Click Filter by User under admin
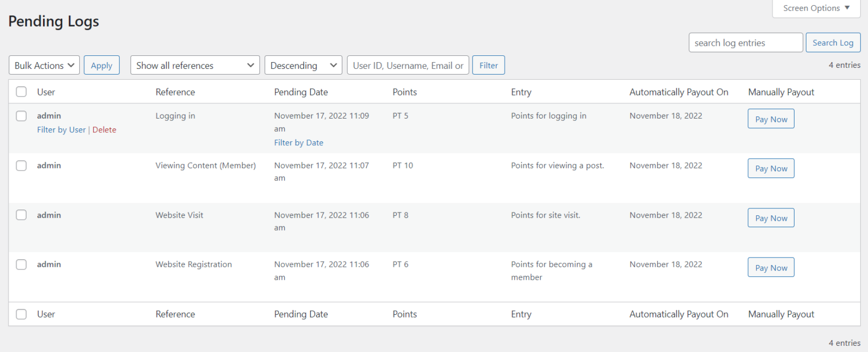The width and height of the screenshot is (868, 352). 61,129
